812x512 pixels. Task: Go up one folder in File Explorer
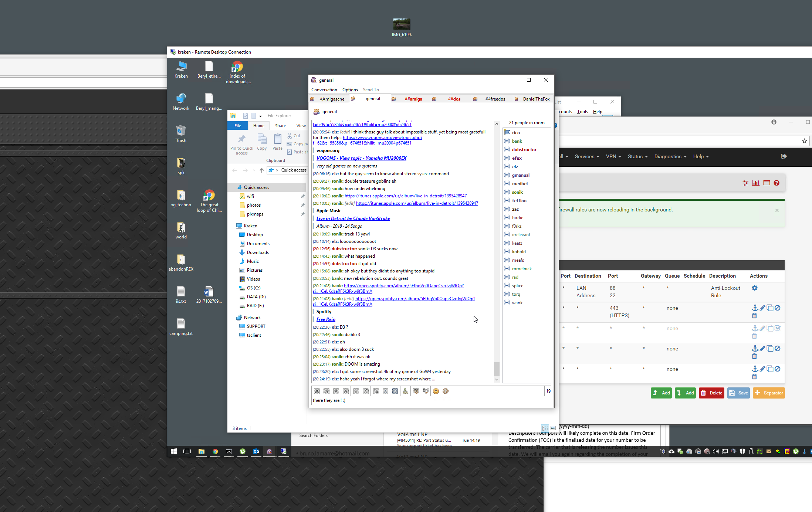[x=262, y=170]
